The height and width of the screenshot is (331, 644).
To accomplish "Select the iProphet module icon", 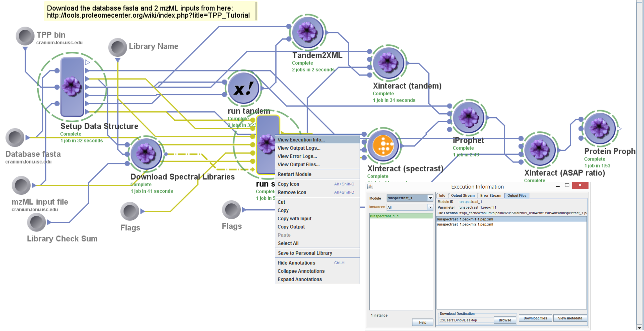I will click(468, 117).
